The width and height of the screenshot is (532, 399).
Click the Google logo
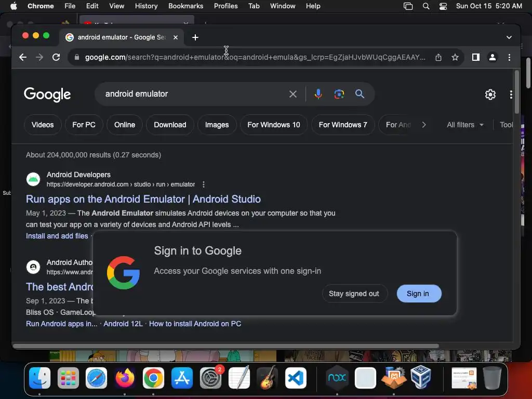[47, 95]
